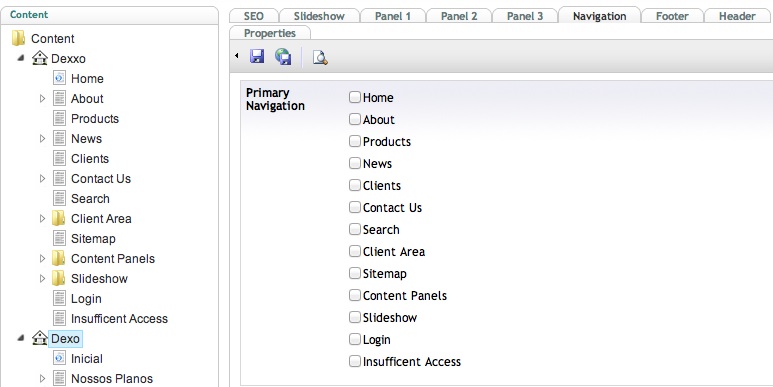Collapse the Dexxo site node
The height and width of the screenshot is (387, 773).
point(21,58)
